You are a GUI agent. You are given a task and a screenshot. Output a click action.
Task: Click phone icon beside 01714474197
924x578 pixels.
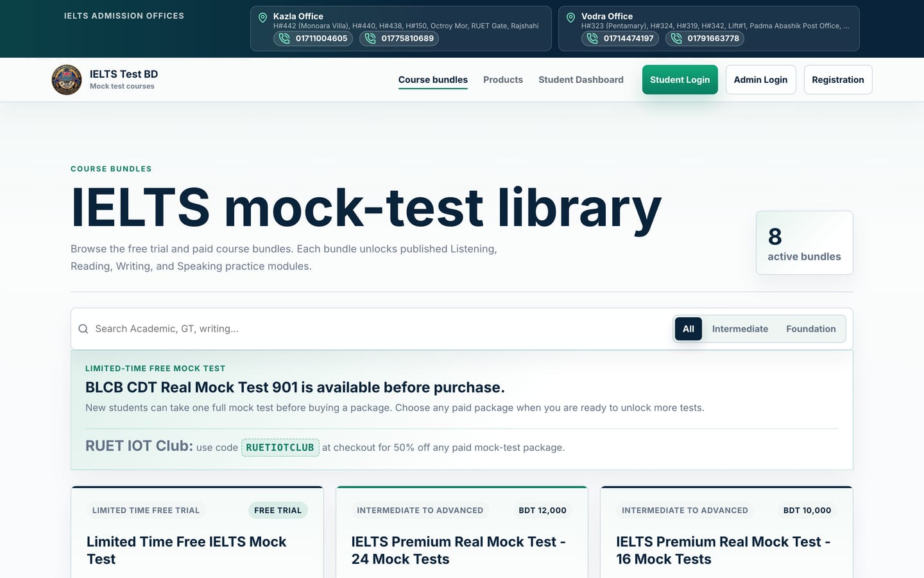tap(592, 39)
